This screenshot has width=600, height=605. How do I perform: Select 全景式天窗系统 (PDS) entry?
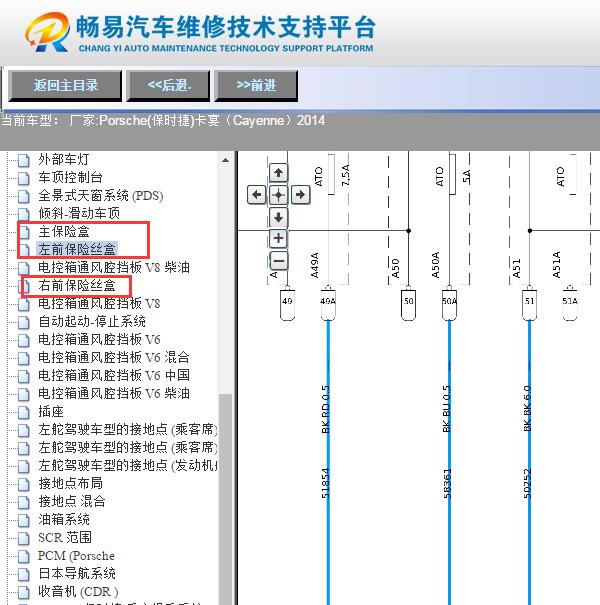[x=100, y=195]
